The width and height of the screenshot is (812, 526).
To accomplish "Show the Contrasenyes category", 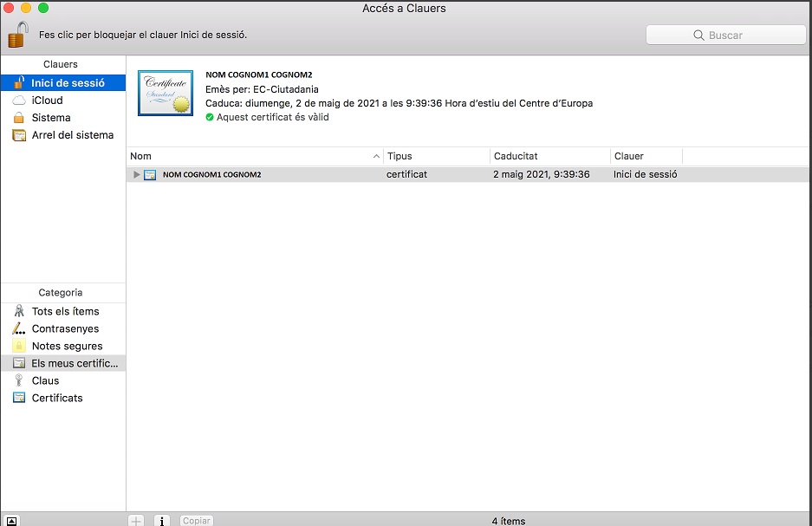I will point(65,329).
